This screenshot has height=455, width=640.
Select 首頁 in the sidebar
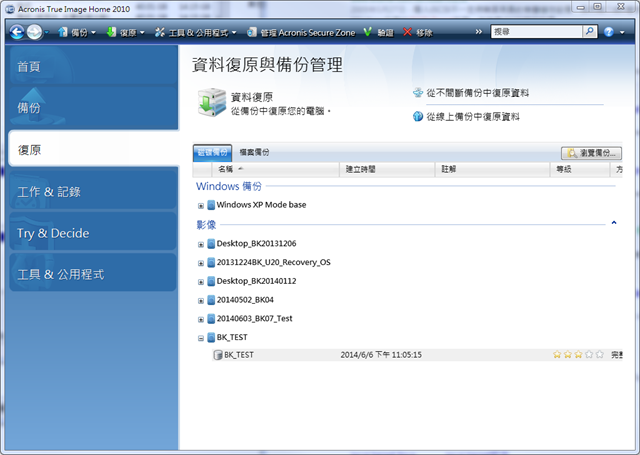93,66
